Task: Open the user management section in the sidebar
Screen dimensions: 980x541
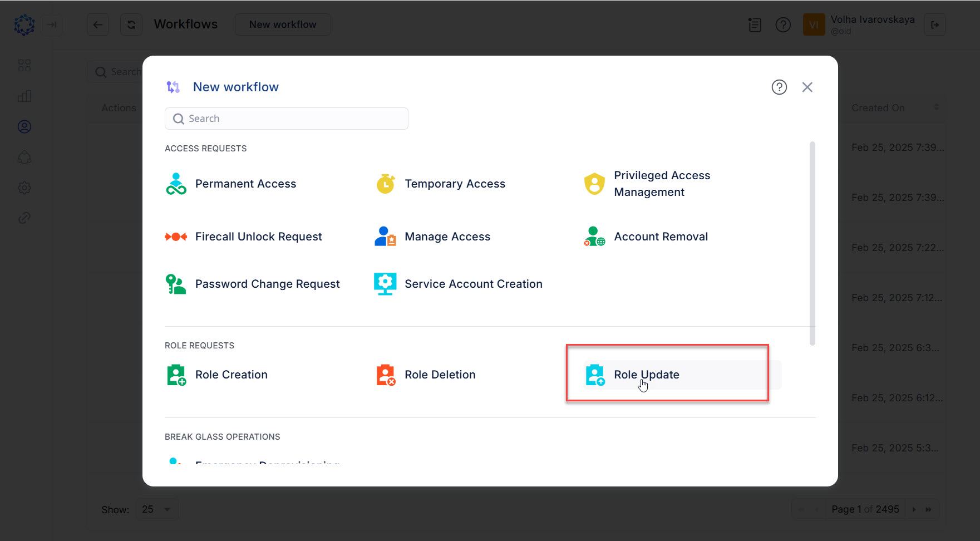Action: (24, 126)
